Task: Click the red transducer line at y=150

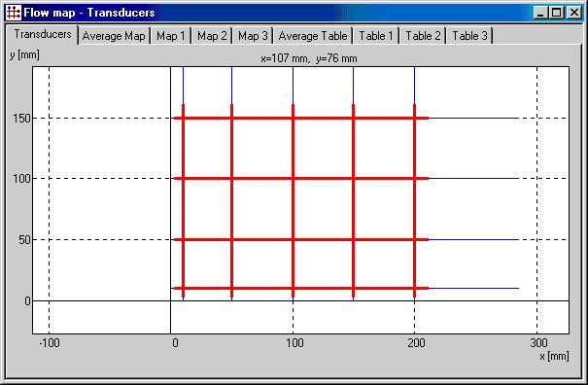Action: tap(301, 119)
